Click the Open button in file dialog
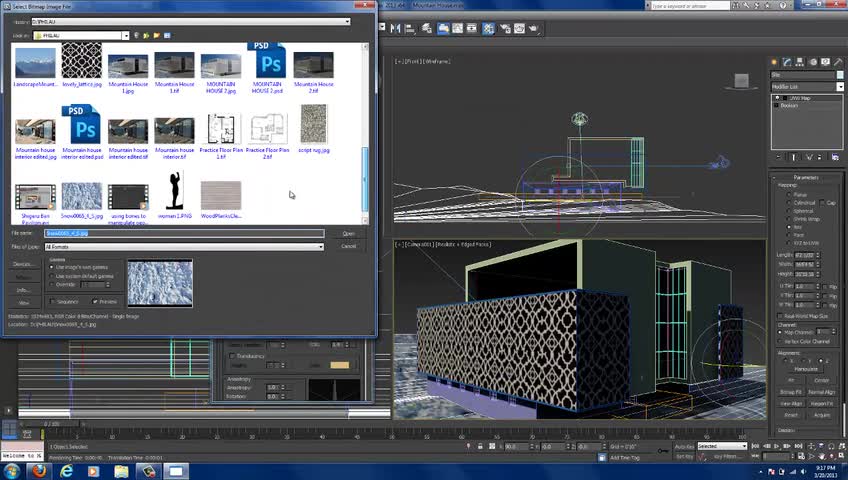The width and height of the screenshot is (848, 480). coord(348,234)
